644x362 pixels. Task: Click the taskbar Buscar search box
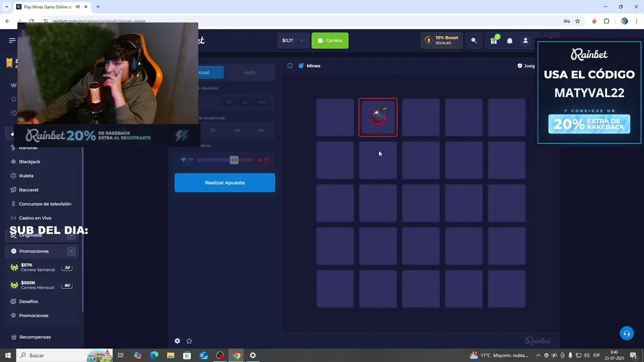pyautogui.click(x=64, y=355)
